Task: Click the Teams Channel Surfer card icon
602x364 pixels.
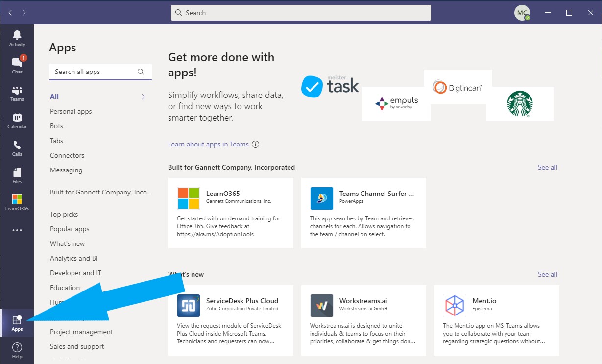Action: coord(322,198)
